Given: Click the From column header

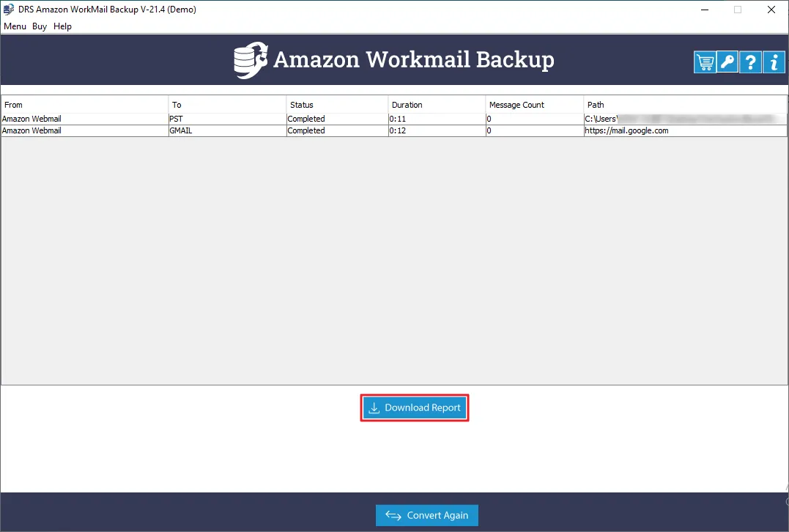Looking at the screenshot, I should [85, 105].
